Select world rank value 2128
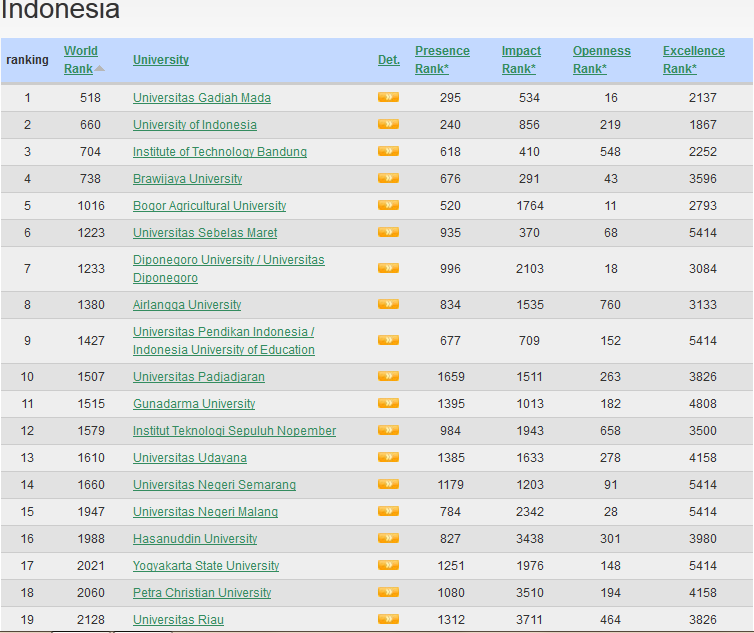754x633 pixels. click(x=91, y=619)
